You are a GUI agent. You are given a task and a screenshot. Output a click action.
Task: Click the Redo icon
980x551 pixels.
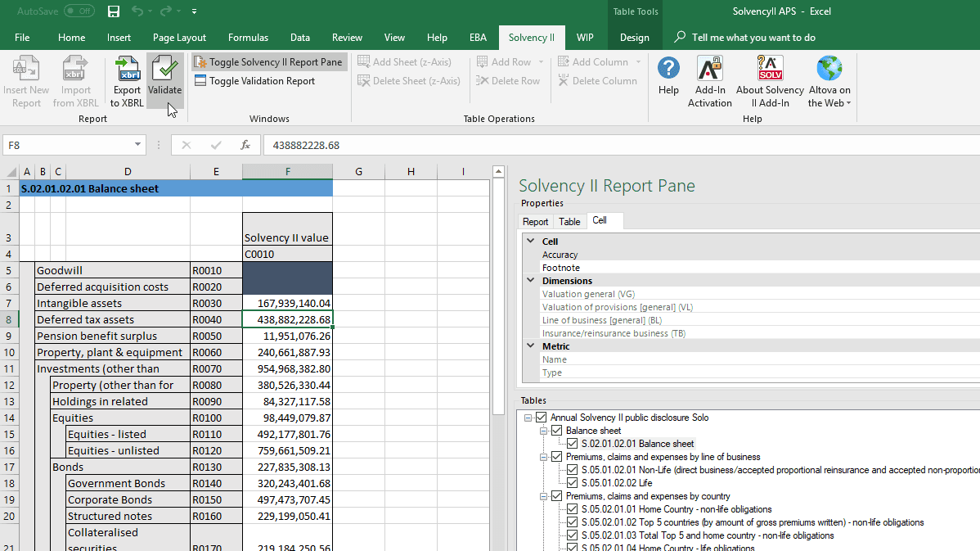point(165,11)
